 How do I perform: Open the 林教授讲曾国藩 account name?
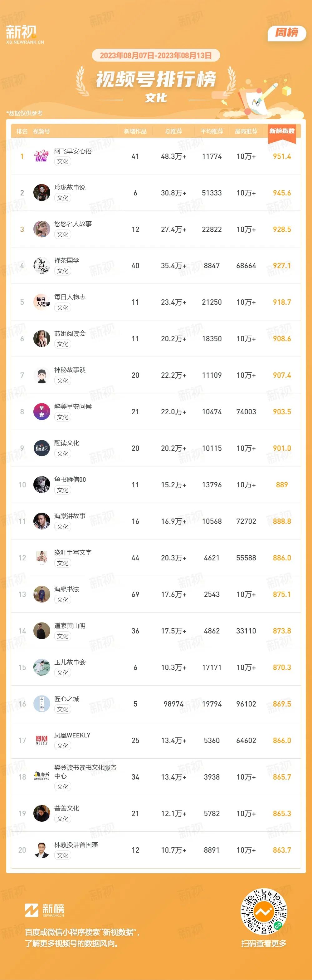[76, 845]
